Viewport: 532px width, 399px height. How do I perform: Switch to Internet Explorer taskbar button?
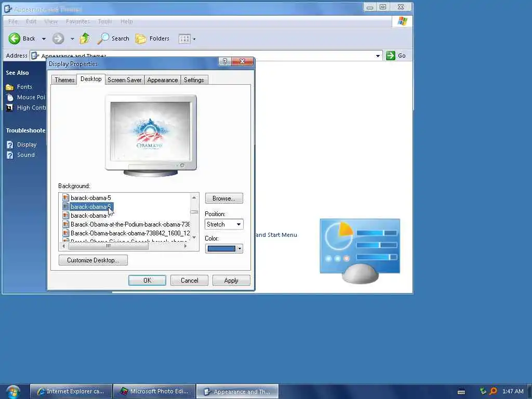71,392
